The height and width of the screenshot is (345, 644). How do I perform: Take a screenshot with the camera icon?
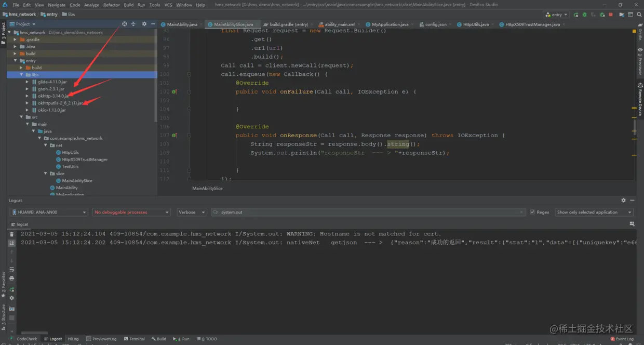click(x=11, y=309)
